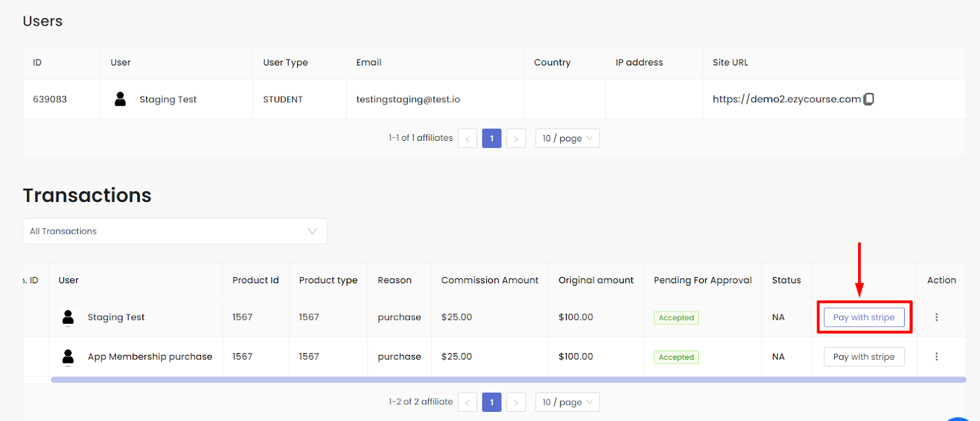Select page 1 in users pagination
The width and height of the screenshot is (980, 421).
[x=492, y=138]
